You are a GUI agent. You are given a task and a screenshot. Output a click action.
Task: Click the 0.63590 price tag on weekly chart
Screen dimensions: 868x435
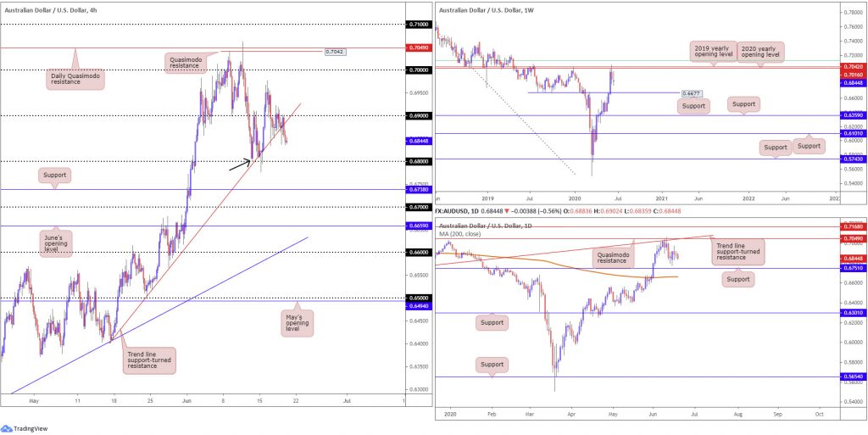coord(851,115)
